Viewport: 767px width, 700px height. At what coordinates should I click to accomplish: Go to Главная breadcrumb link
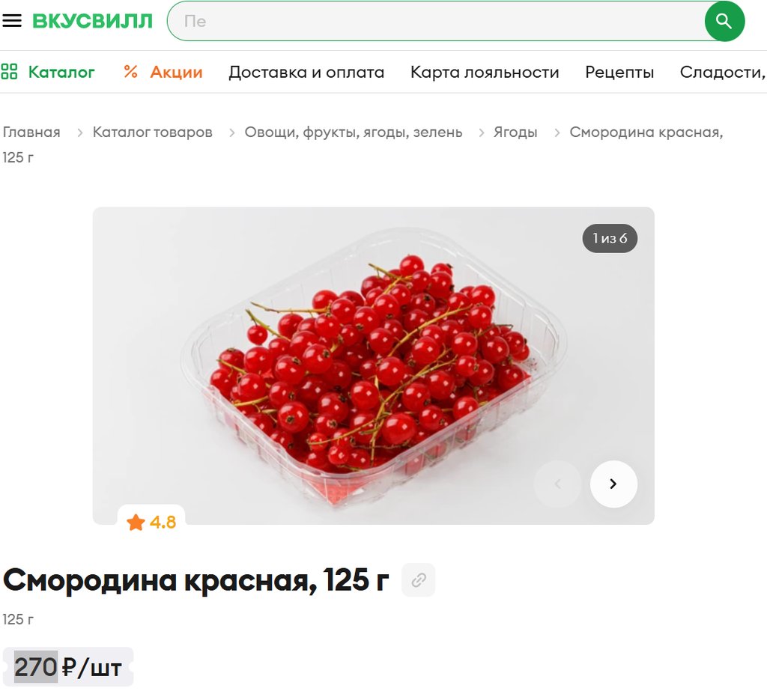(31, 132)
